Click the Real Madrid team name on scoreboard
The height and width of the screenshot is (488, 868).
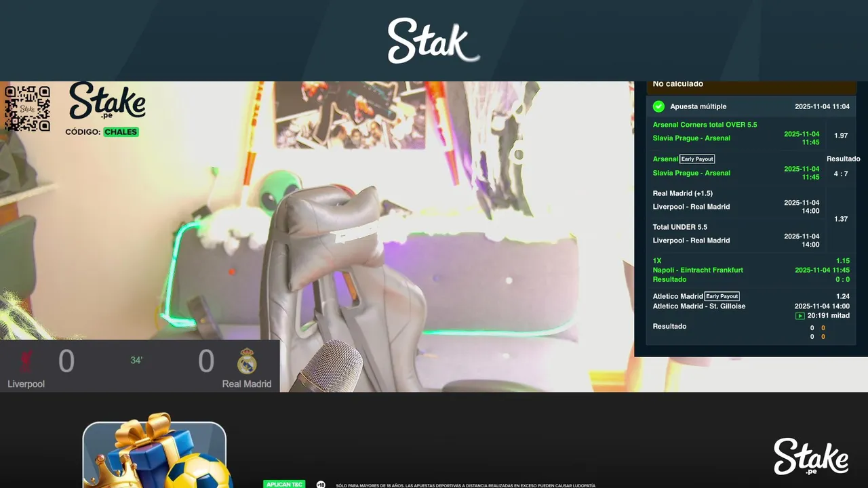(247, 384)
